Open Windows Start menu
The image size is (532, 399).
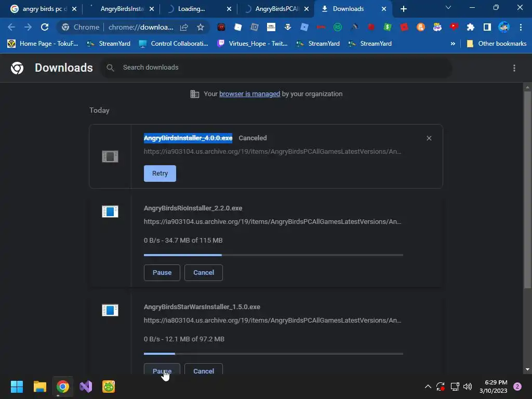(x=17, y=387)
